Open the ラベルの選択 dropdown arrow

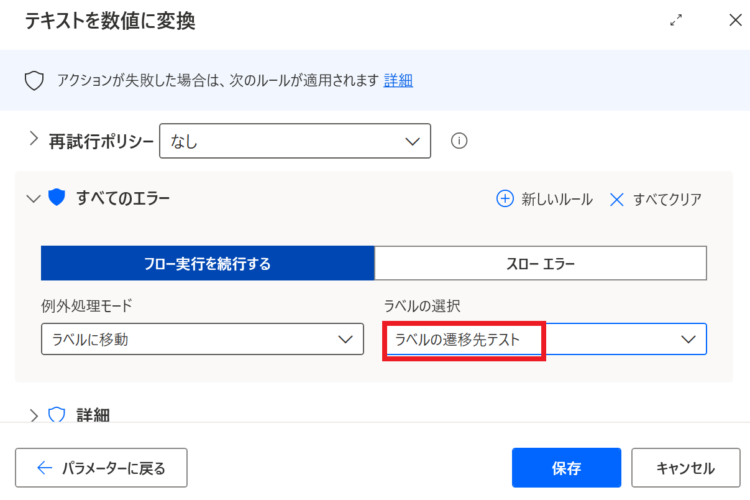point(688,339)
